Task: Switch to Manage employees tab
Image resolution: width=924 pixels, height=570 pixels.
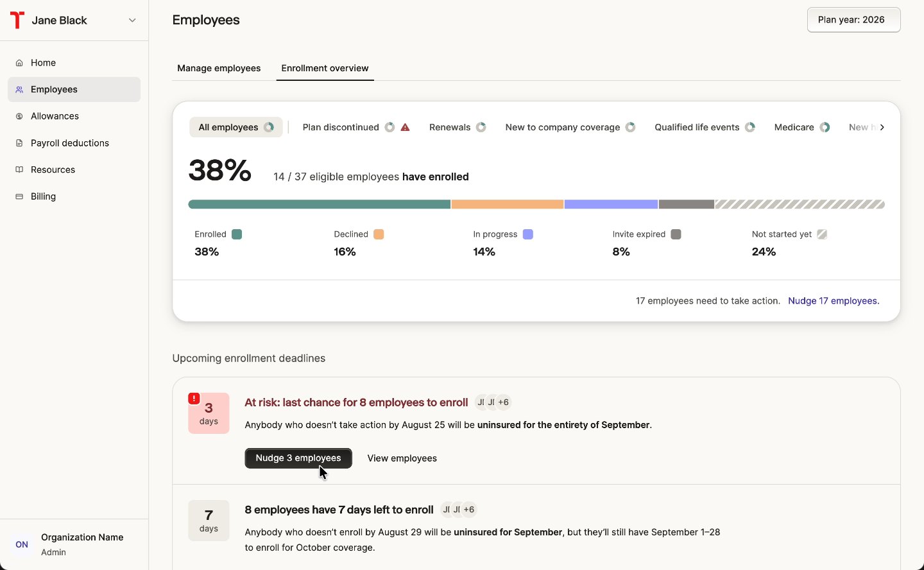Action: [219, 68]
